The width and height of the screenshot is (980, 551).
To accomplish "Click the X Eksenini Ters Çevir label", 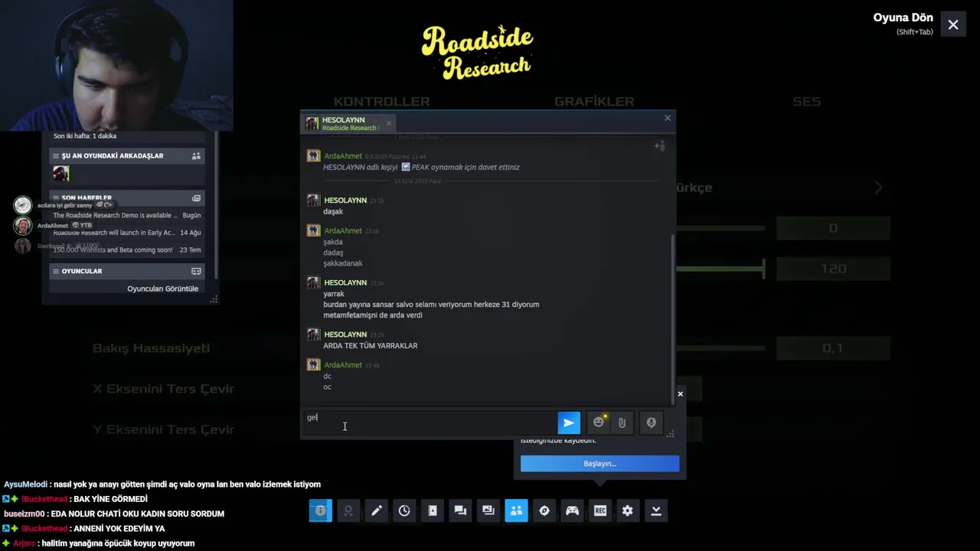I will click(x=163, y=389).
